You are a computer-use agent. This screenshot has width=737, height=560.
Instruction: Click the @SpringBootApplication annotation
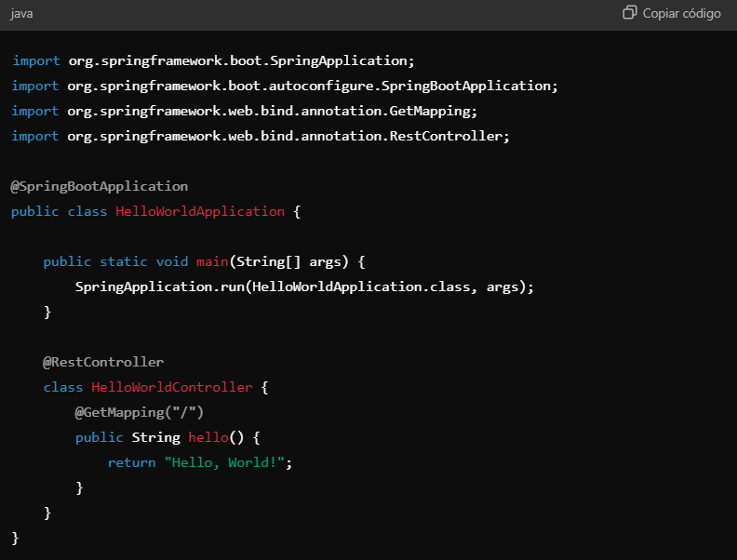[100, 186]
